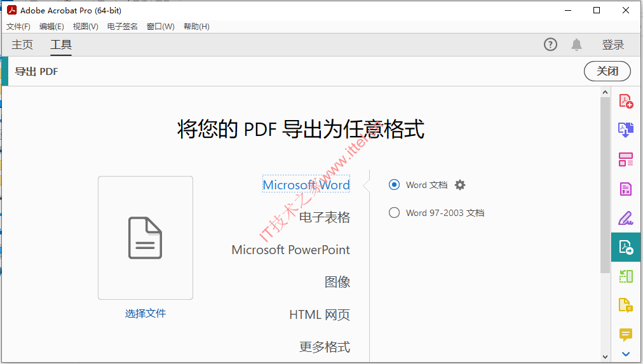The width and height of the screenshot is (643, 364).
Task: Expand the 图像 export format options
Action: [x=337, y=282]
